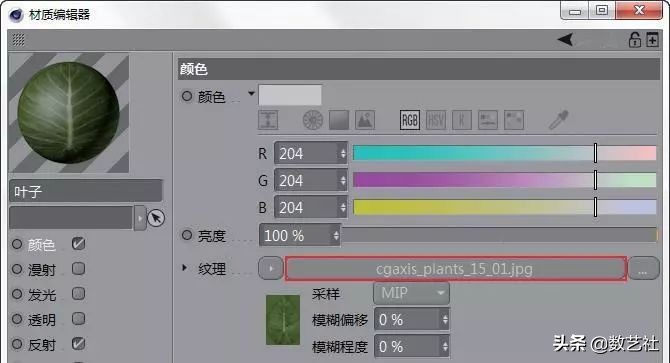The image size is (670, 363).
Task: Click the radio circle beside 反射 channel
Action: pyautogui.click(x=17, y=344)
